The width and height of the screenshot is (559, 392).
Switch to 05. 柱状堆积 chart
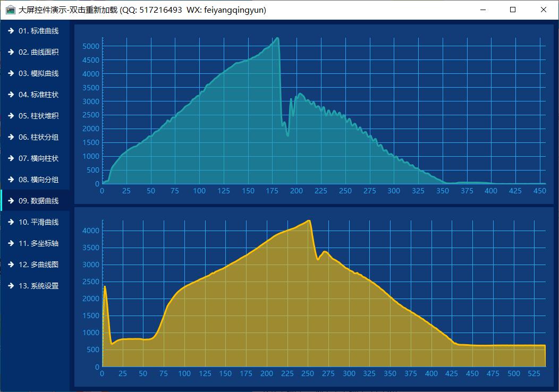coord(38,116)
